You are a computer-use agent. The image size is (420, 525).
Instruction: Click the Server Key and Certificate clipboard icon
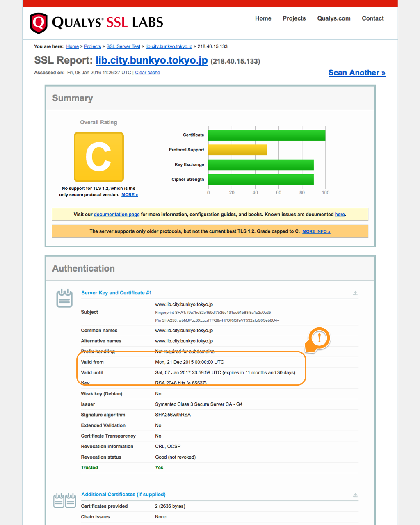pyautogui.click(x=64, y=298)
